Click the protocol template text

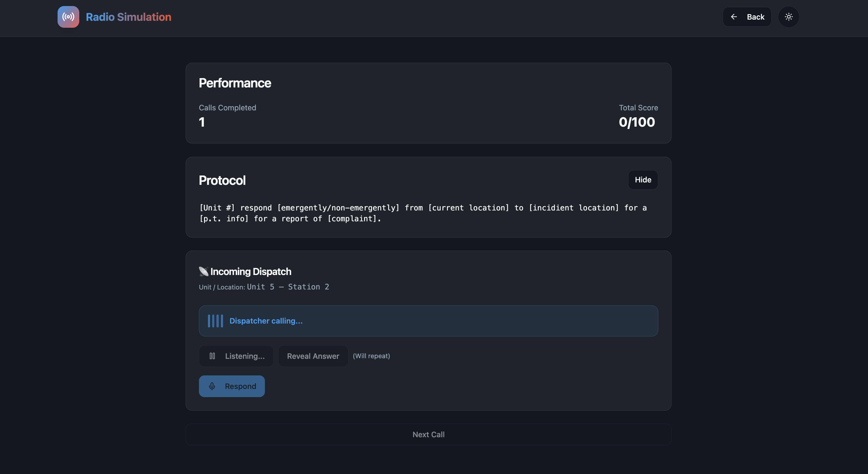(x=423, y=213)
